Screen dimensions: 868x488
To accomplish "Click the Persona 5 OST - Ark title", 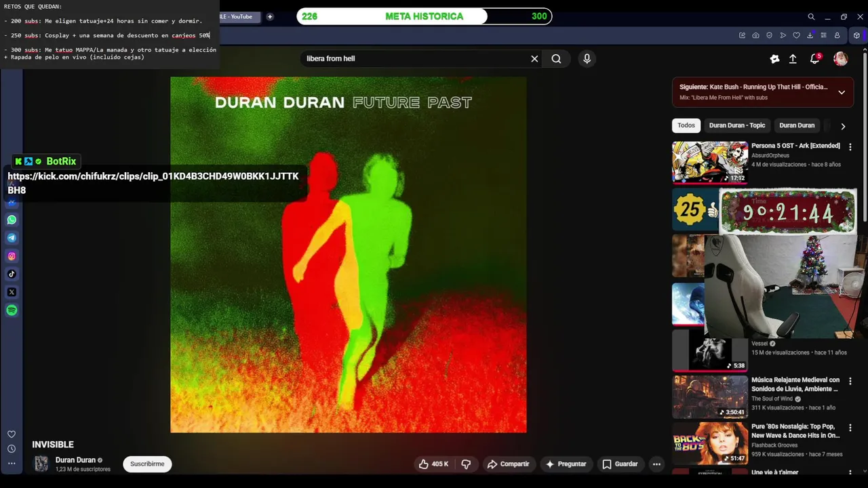I will click(x=795, y=146).
